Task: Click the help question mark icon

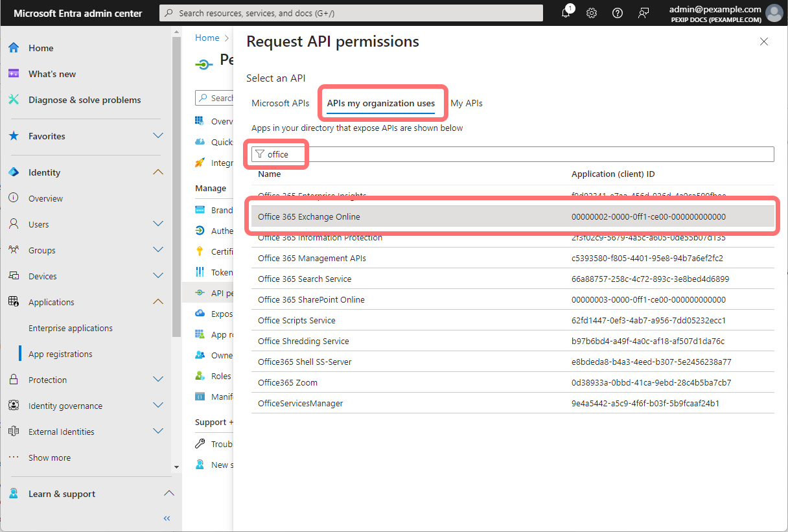Action: tap(618, 13)
